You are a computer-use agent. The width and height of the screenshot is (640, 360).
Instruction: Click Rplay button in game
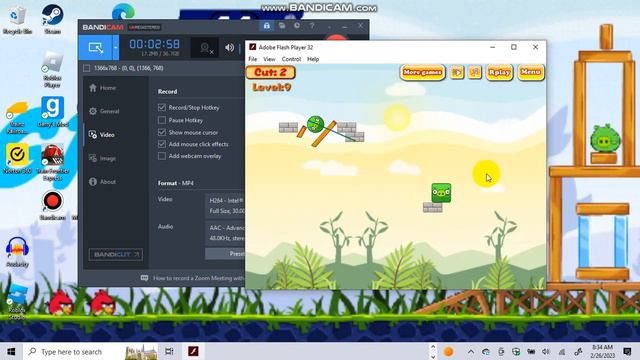click(x=499, y=73)
